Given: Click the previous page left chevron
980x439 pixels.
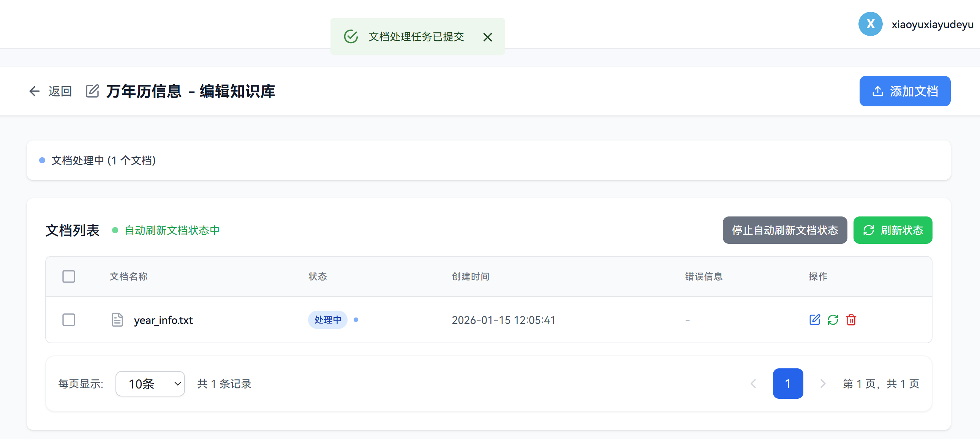Looking at the screenshot, I should pyautogui.click(x=753, y=384).
